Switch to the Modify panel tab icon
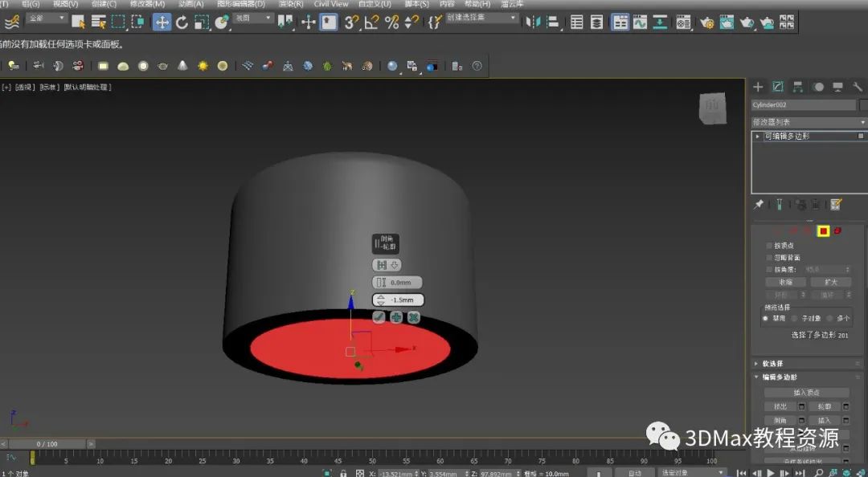868x477 pixels. tap(778, 87)
